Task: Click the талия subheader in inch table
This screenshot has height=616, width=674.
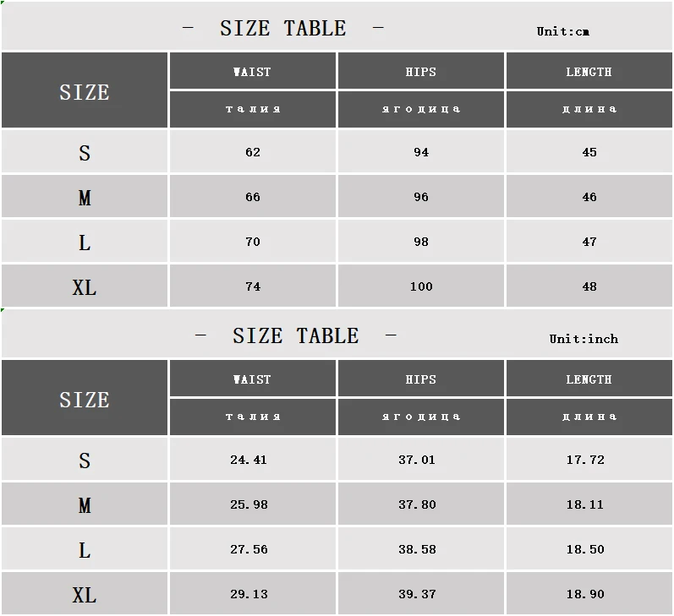Action: (x=253, y=417)
